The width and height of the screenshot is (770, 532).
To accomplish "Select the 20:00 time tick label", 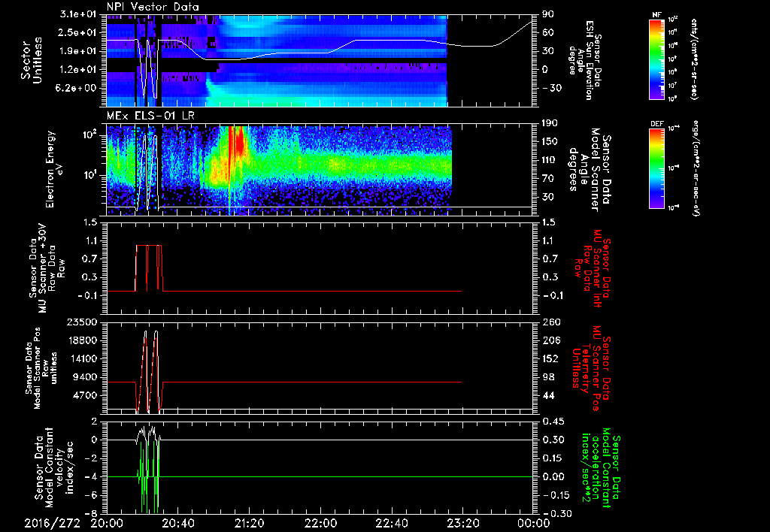I will (107, 524).
